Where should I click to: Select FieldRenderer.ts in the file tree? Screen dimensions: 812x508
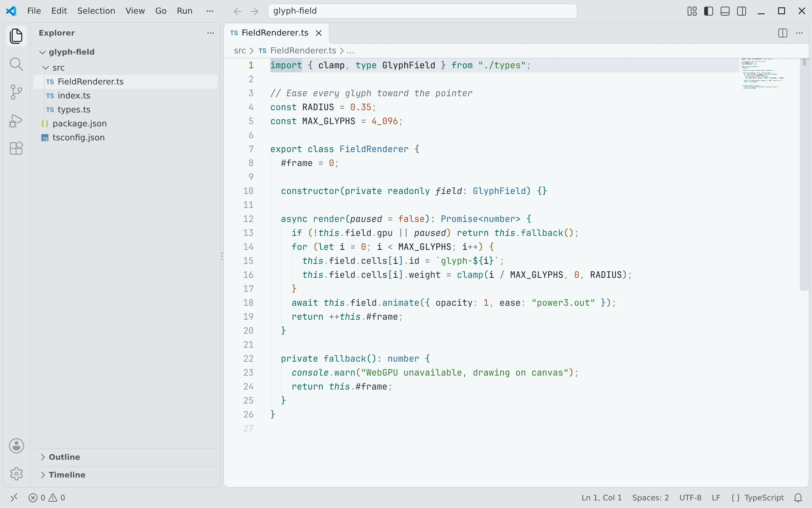(126, 82)
